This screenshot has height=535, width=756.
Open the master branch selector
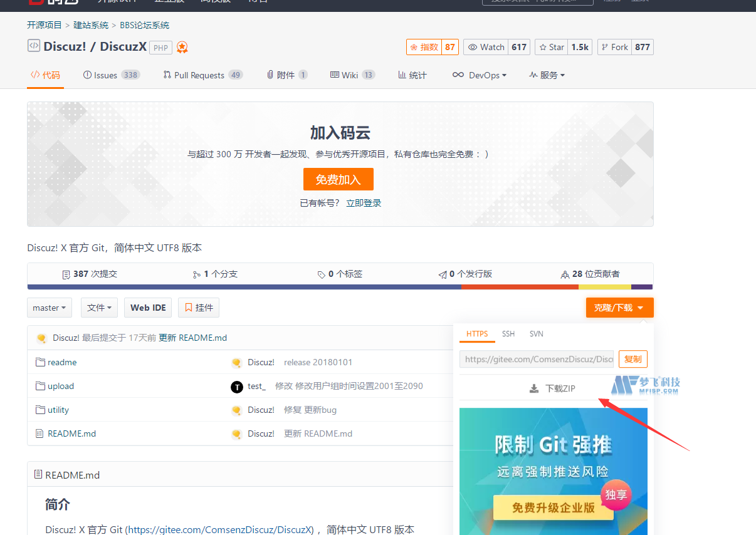click(49, 307)
